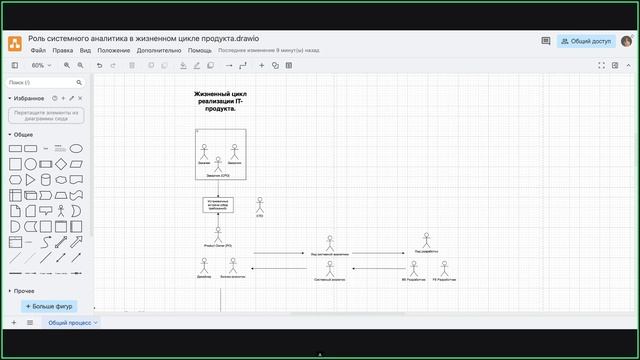This screenshot has height=360, width=640.
Task: Select the ellipse shape in Общие palette
Action: click(76, 149)
